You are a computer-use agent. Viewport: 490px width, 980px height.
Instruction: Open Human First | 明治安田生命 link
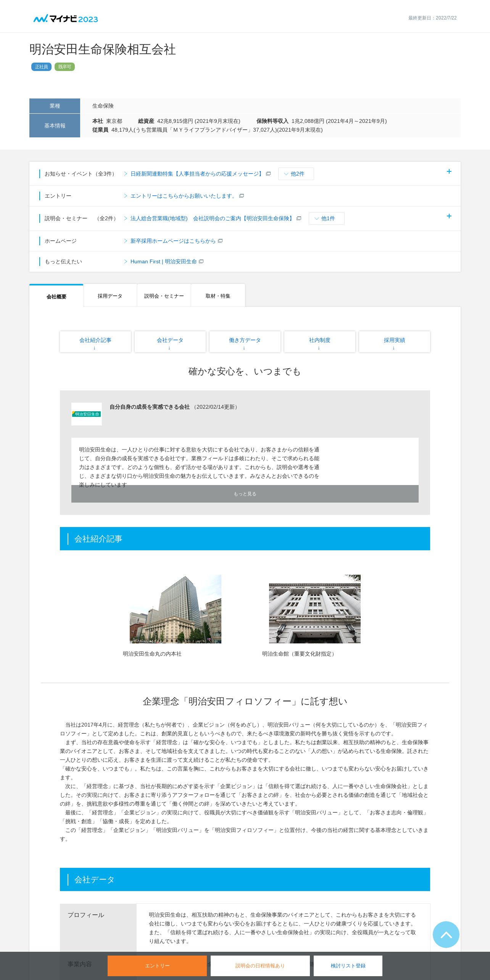[163, 262]
